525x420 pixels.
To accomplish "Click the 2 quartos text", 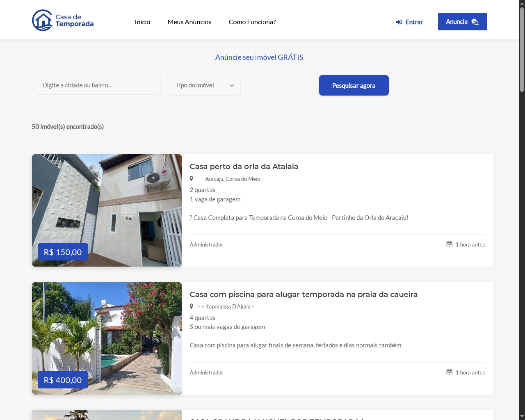I will tap(203, 190).
